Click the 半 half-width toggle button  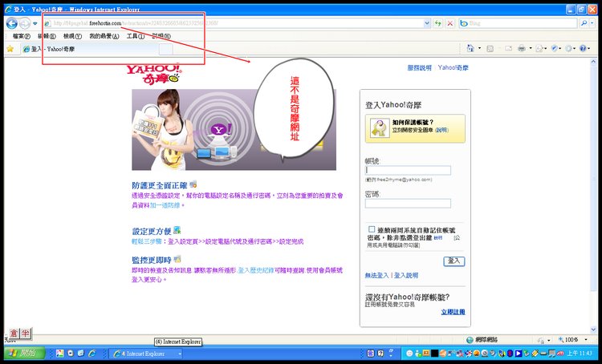click(25, 333)
